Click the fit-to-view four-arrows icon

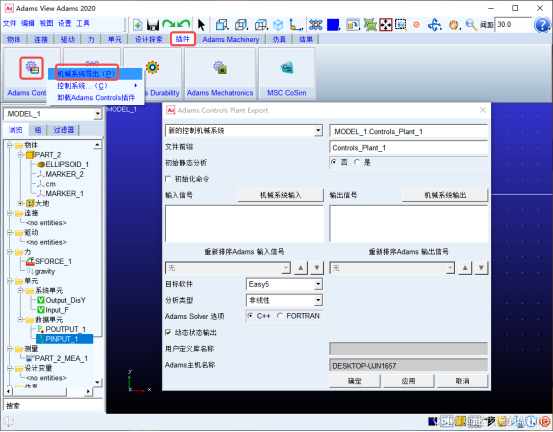point(386,25)
